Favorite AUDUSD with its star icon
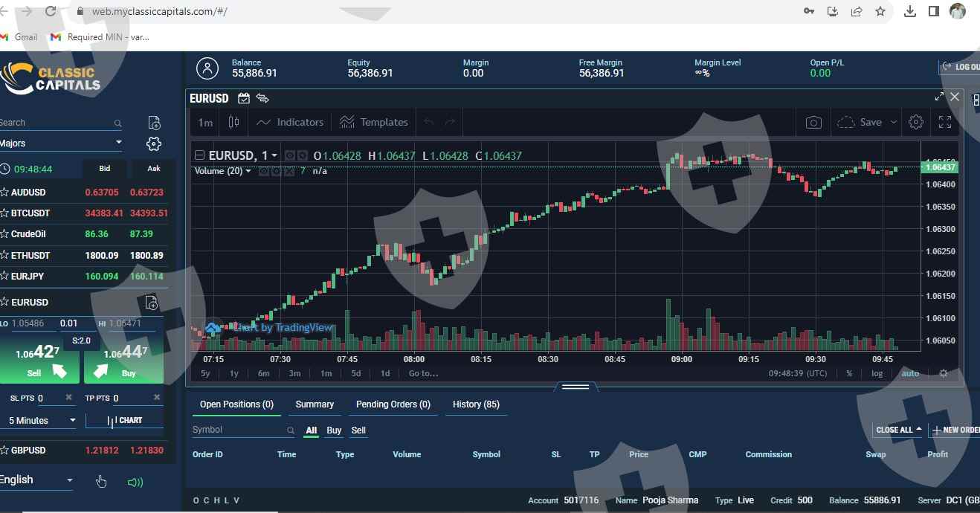This screenshot has width=980, height=513. (x=4, y=192)
